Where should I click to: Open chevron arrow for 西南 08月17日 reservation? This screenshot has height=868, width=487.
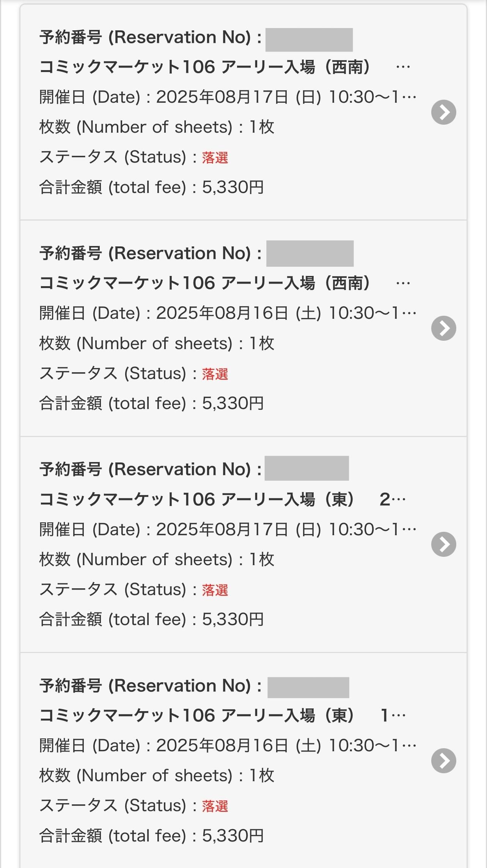tap(443, 112)
